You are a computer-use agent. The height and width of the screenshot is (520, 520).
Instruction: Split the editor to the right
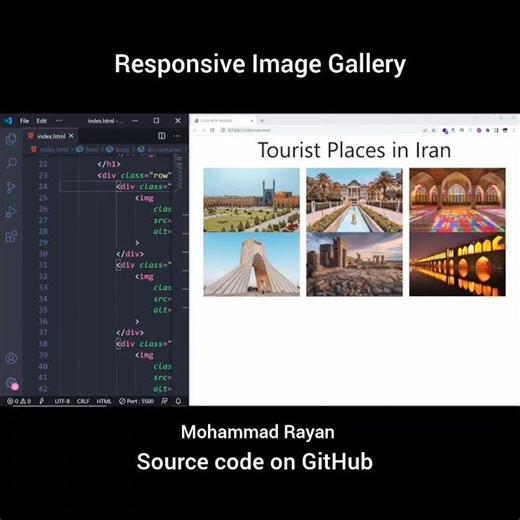(162, 136)
